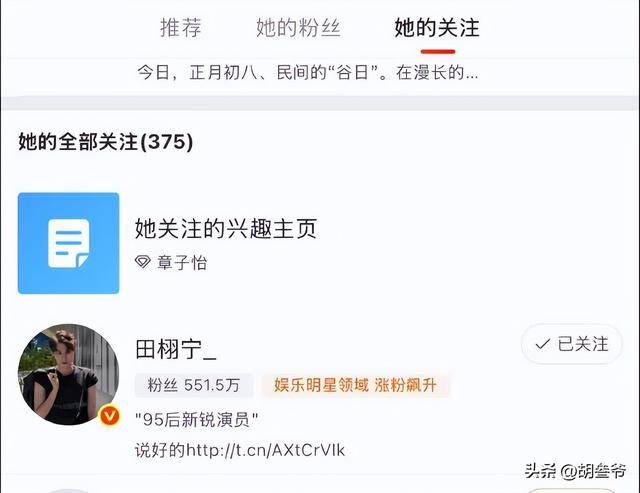Tap the diamond icon beside 章子怡
The image size is (640, 493).
[143, 262]
